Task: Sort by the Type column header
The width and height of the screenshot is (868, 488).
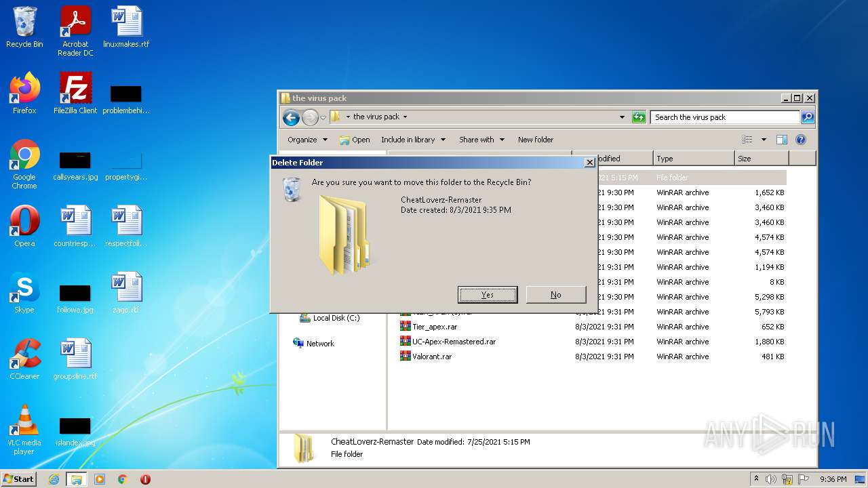Action: (694, 159)
